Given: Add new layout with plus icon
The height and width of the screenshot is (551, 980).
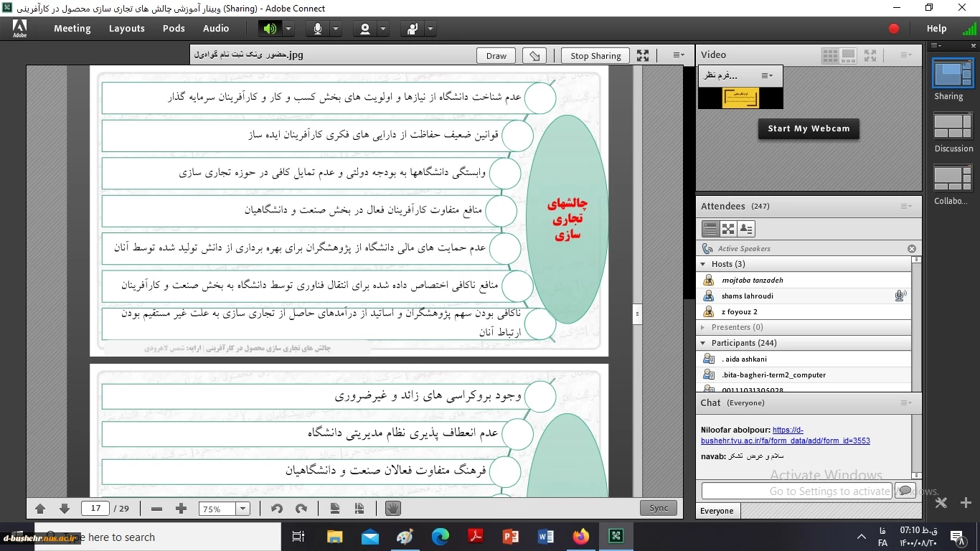Looking at the screenshot, I should point(966,503).
